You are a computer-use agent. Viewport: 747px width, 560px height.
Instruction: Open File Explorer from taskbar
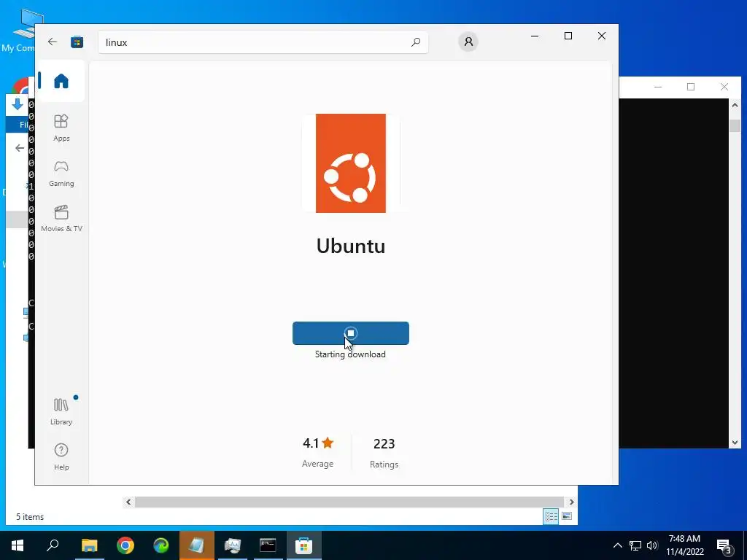pos(89,545)
